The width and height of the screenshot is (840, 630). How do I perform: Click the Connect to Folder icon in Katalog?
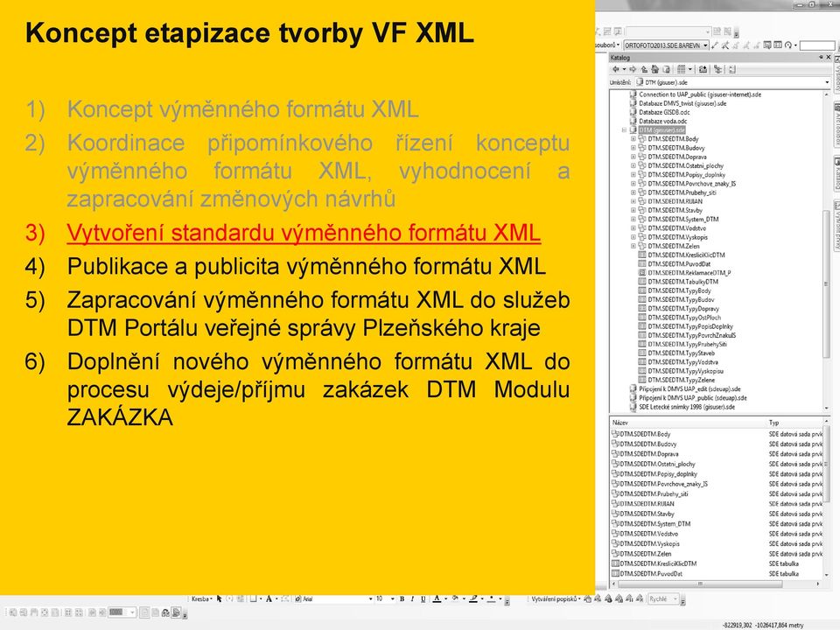click(x=703, y=69)
